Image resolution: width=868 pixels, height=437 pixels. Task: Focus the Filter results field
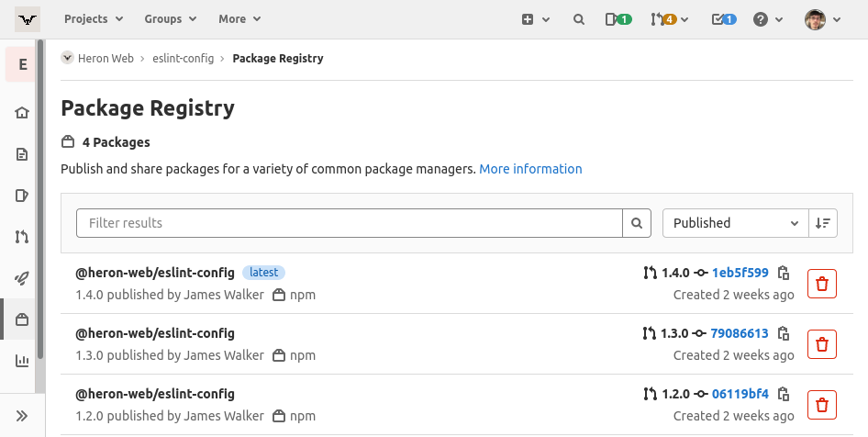point(350,223)
